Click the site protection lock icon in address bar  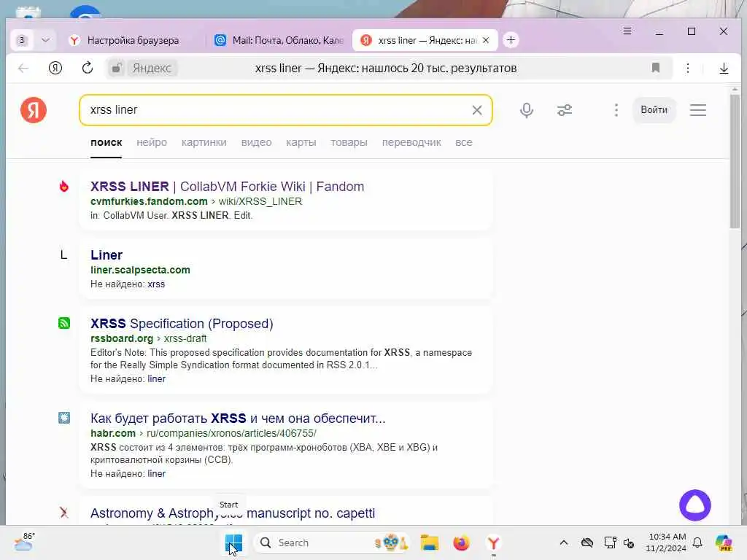click(x=116, y=68)
